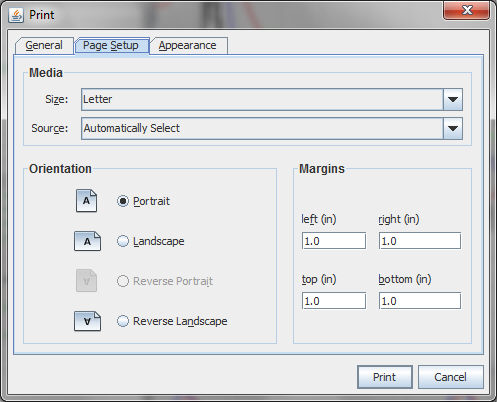Click the Landscape page orientation icon
The height and width of the screenshot is (402, 497).
point(87,241)
